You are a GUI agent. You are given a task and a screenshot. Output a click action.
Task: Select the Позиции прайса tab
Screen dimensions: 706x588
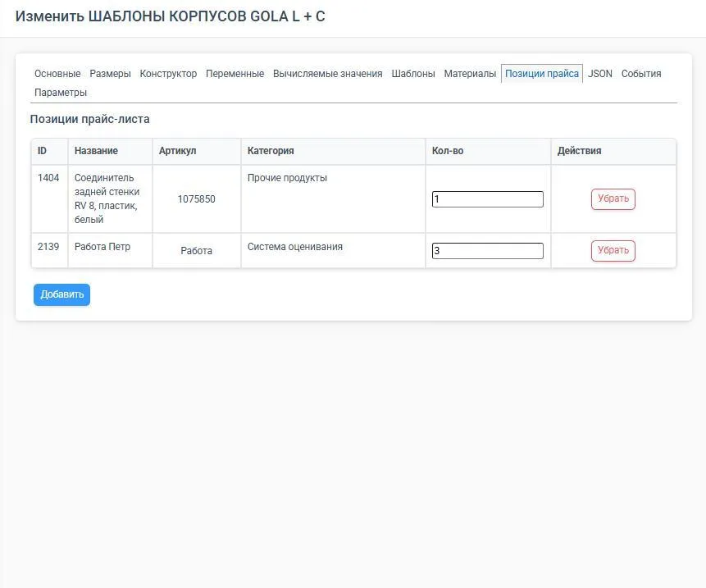click(542, 73)
